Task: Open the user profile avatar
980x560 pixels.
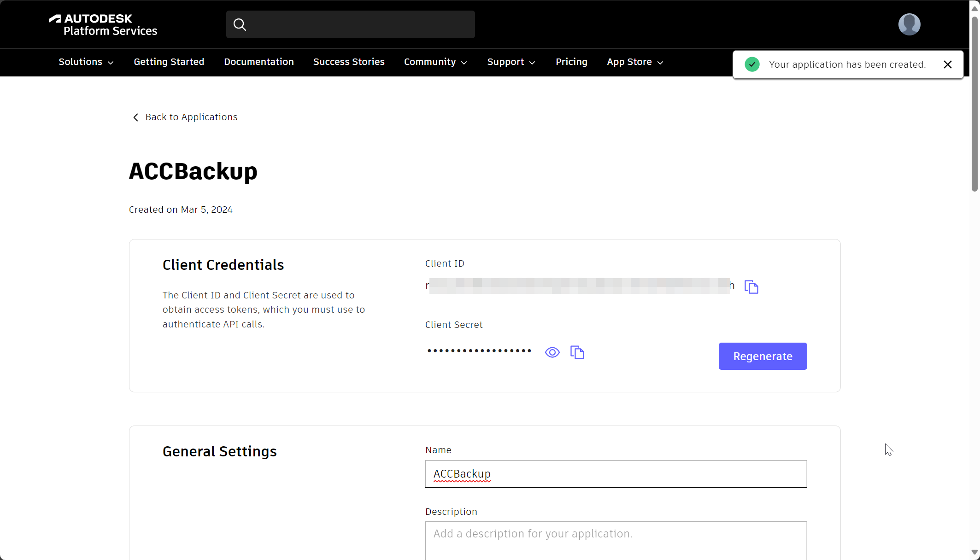Action: 909,24
